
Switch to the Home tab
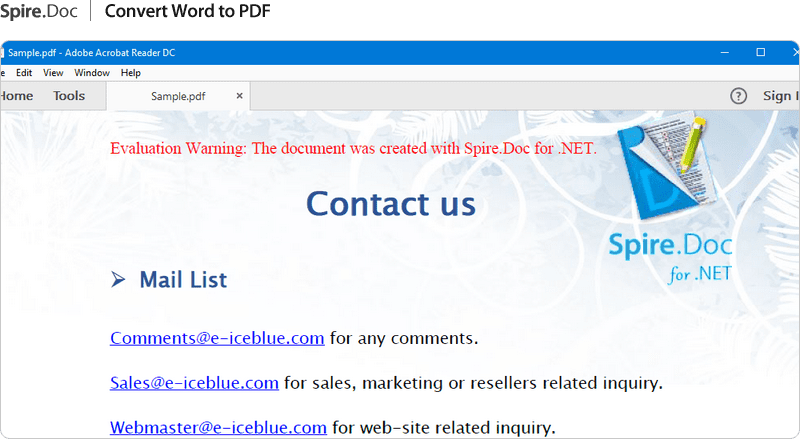coord(16,96)
